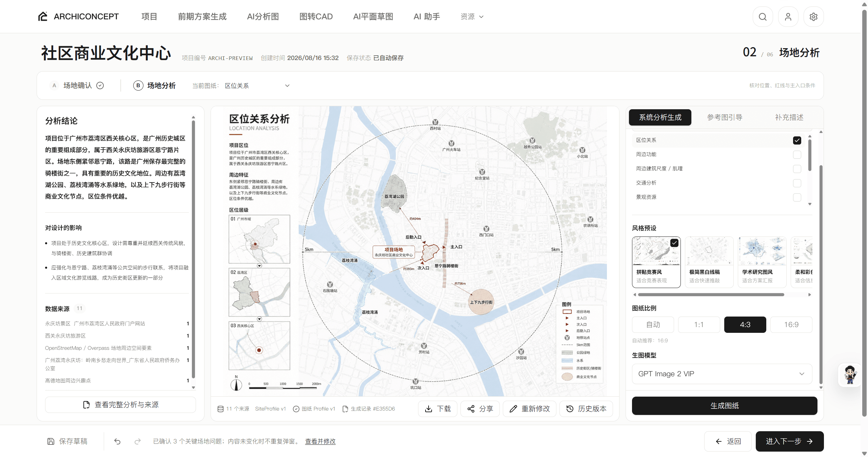Open the 当前图纸 区位关系 dropdown
Image resolution: width=868 pixels, height=457 pixels.
(x=257, y=85)
